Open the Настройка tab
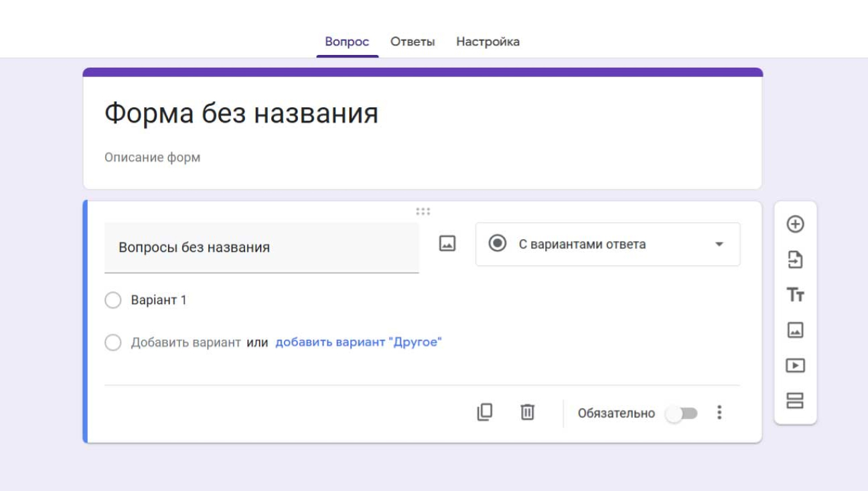Viewport: 868px width, 491px height. click(x=488, y=42)
